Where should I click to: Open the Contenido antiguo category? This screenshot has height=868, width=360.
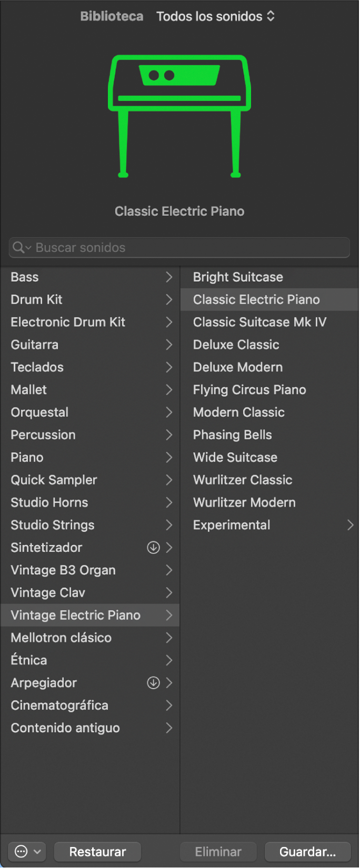click(x=65, y=728)
